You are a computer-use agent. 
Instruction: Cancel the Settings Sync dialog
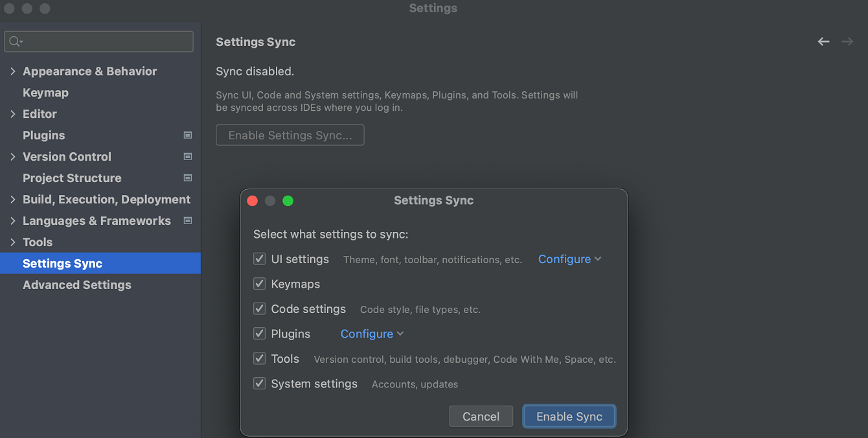(x=481, y=417)
